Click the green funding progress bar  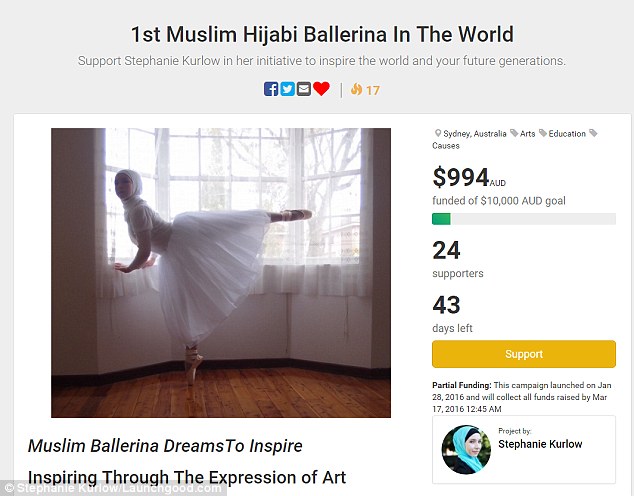(524, 219)
